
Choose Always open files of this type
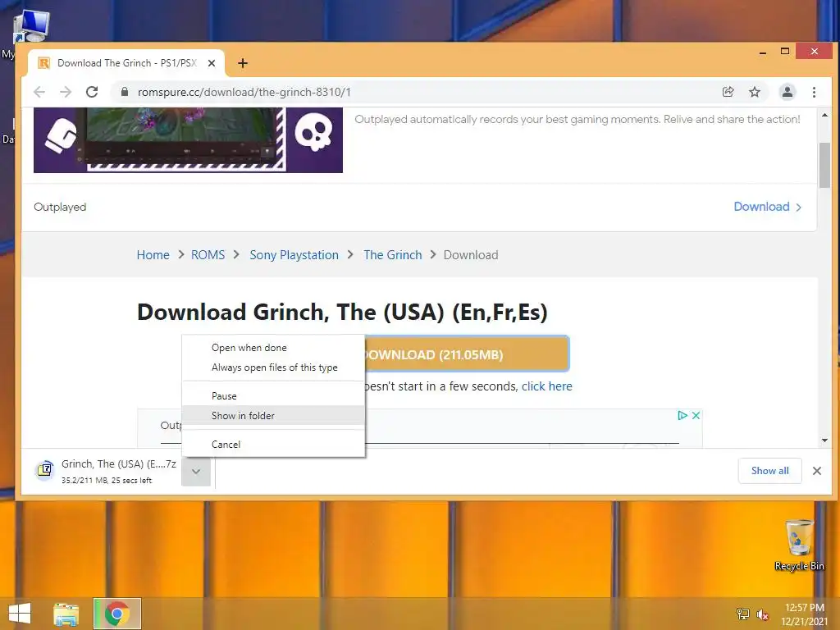click(273, 367)
